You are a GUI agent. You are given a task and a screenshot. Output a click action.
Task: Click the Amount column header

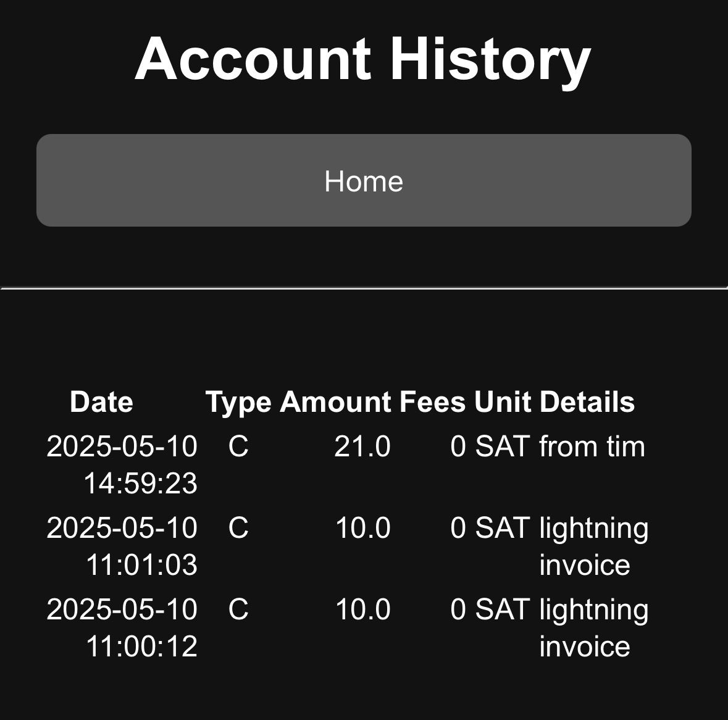(335, 401)
